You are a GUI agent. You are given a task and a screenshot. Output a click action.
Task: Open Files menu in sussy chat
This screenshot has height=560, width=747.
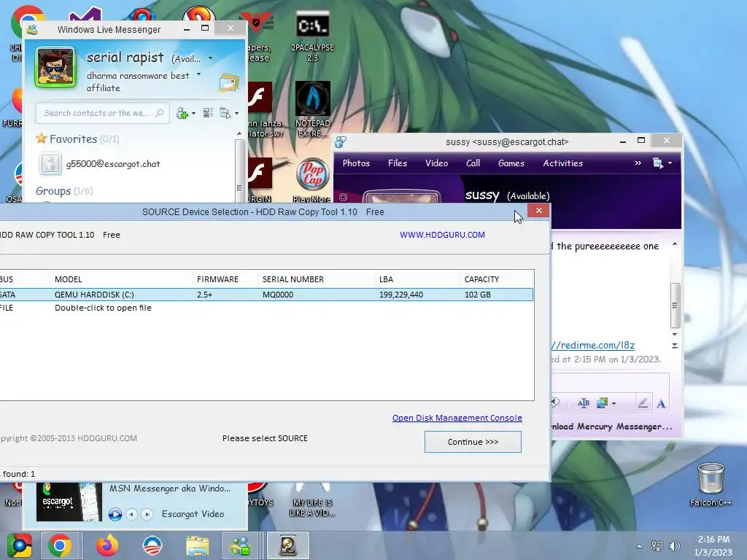(398, 163)
